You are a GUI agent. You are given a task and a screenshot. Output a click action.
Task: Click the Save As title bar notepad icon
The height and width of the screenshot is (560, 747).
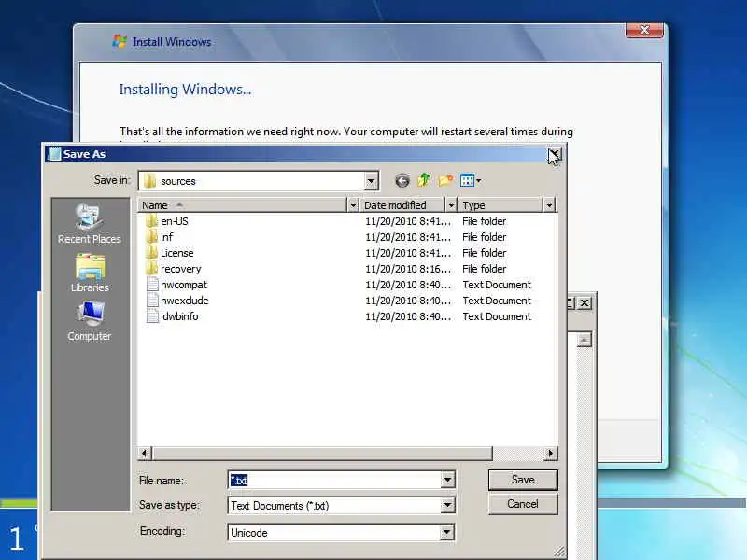55,154
